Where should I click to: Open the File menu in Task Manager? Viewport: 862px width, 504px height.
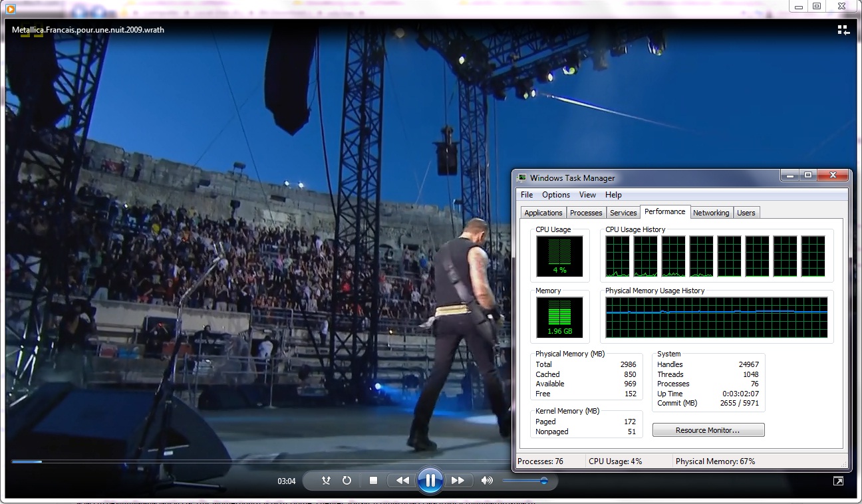[527, 195]
